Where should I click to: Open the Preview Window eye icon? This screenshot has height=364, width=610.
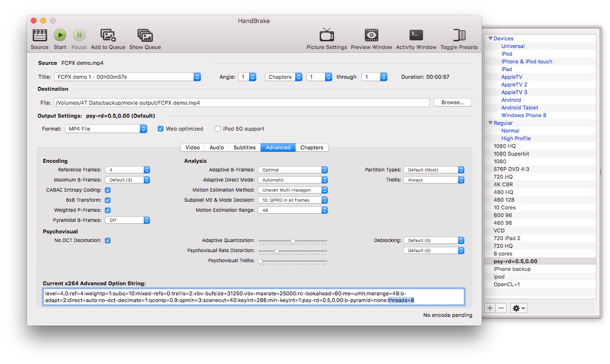(372, 36)
